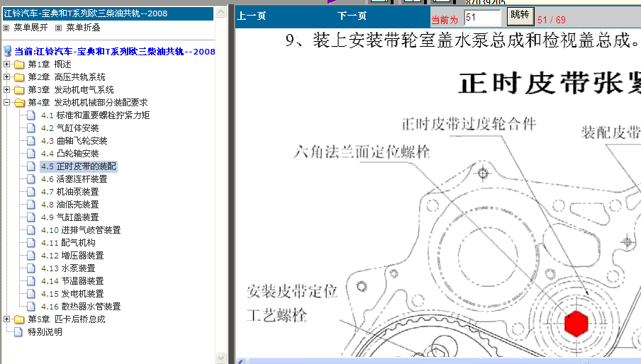This screenshot has width=641, height=364.
Task: Expand the 第5章 匹卡后桥总成 node
Action: pyautogui.click(x=6, y=319)
